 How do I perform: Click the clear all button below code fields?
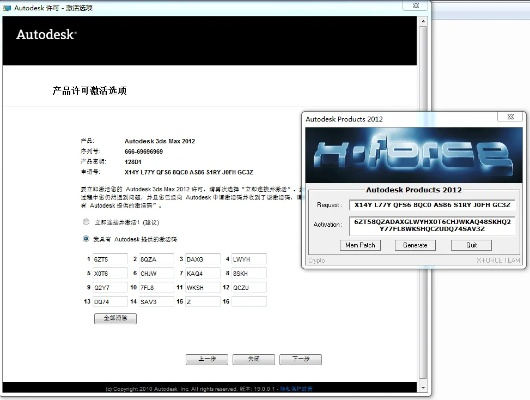coord(115,319)
